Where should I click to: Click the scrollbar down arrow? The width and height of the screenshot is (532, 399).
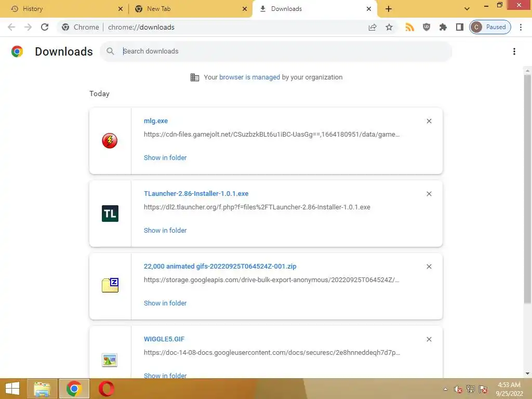pyautogui.click(x=527, y=374)
